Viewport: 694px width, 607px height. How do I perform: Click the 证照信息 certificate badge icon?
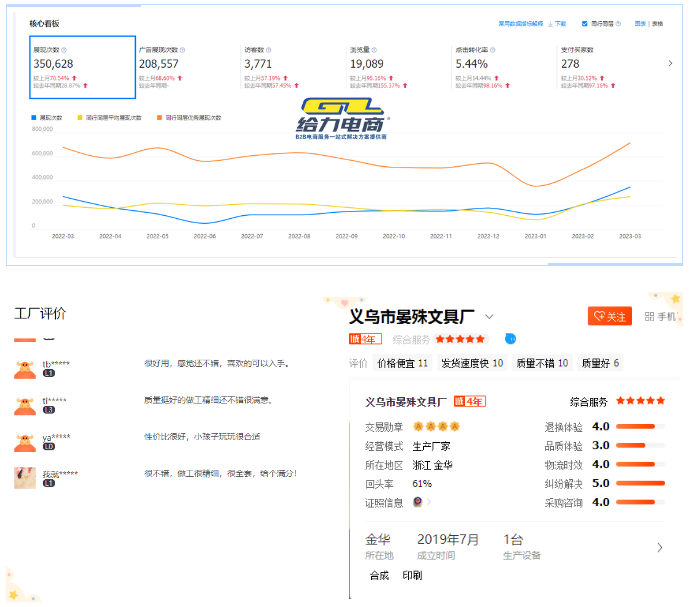(416, 503)
